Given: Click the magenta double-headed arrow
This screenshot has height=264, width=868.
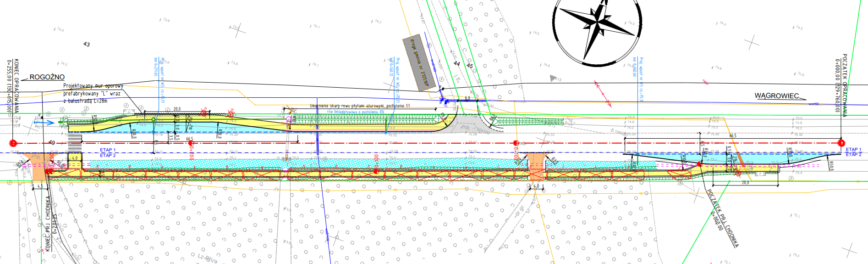Looking at the screenshot, I should pyautogui.click(x=603, y=94).
